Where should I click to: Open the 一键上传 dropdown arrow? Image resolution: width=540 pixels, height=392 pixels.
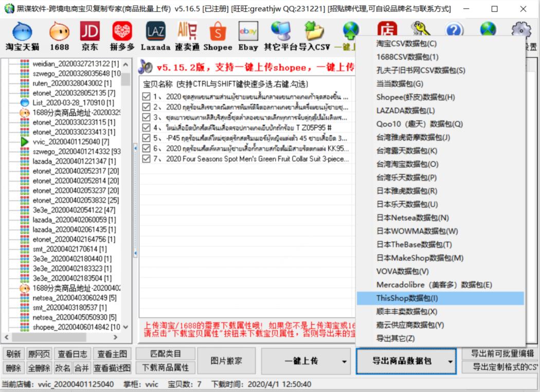(x=344, y=361)
